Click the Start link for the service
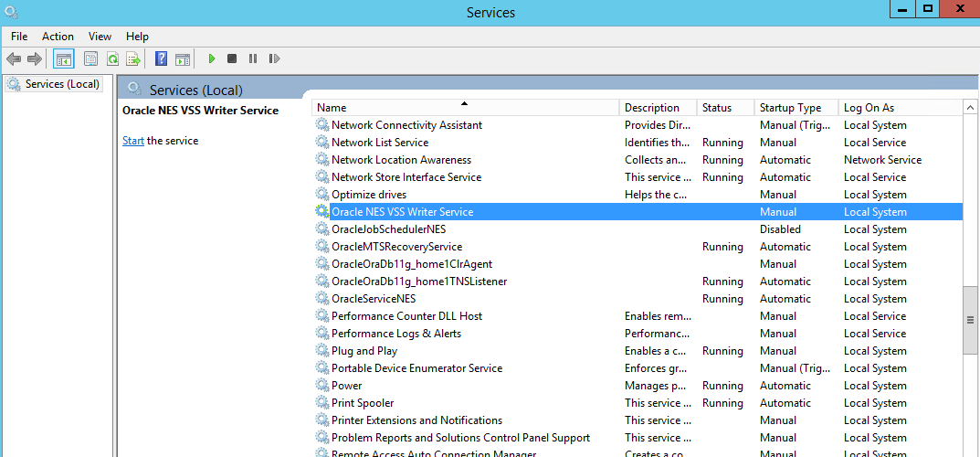Image resolution: width=980 pixels, height=457 pixels. pyautogui.click(x=133, y=141)
